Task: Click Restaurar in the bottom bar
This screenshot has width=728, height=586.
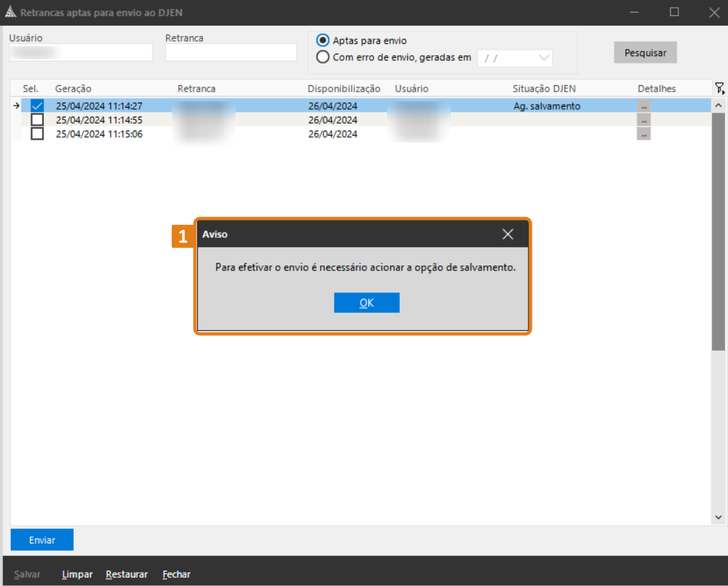Action: pyautogui.click(x=126, y=574)
